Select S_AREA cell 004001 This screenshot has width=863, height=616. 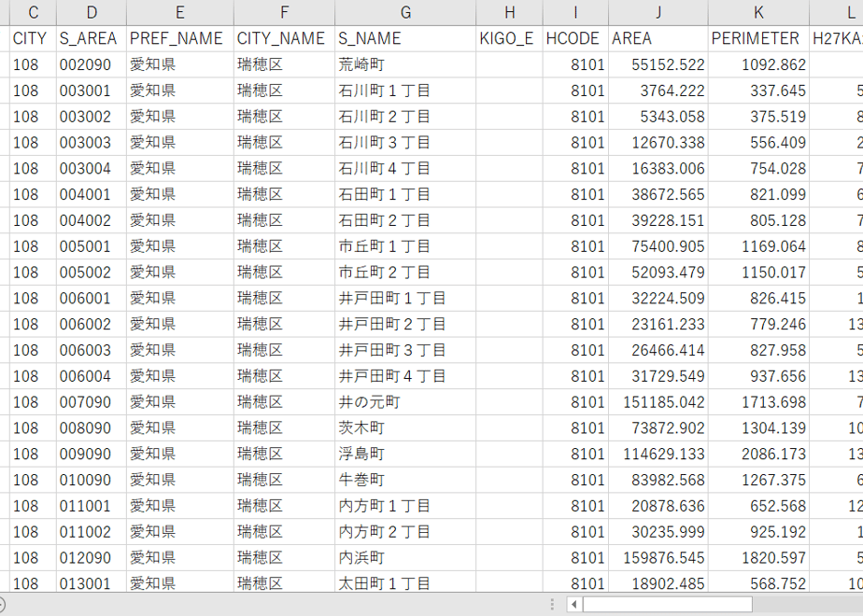tap(92, 194)
